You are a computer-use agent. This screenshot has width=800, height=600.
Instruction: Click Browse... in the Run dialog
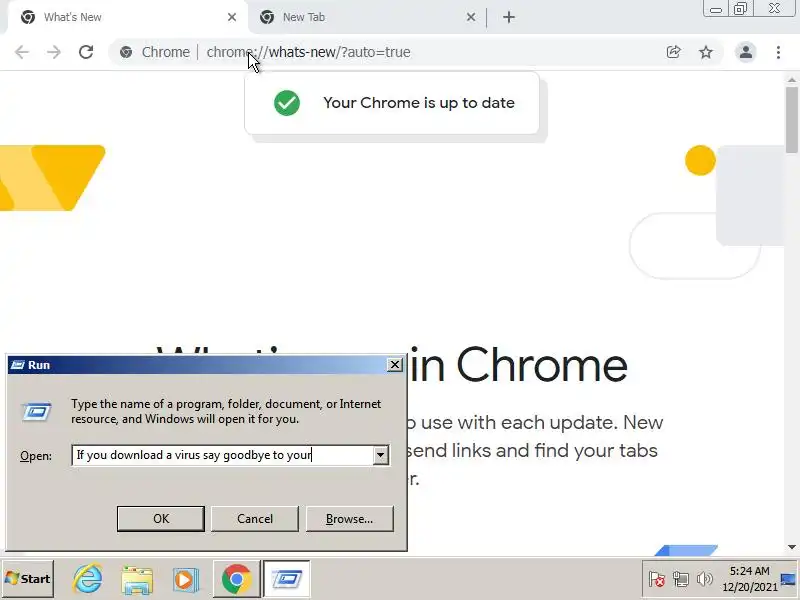point(349,519)
